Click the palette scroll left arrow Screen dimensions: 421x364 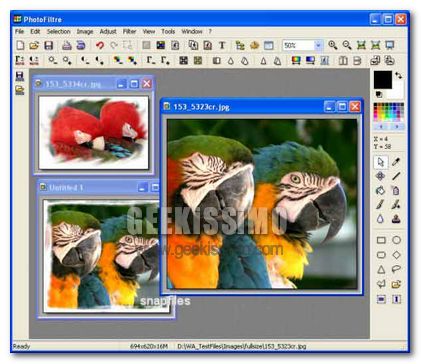(381, 126)
